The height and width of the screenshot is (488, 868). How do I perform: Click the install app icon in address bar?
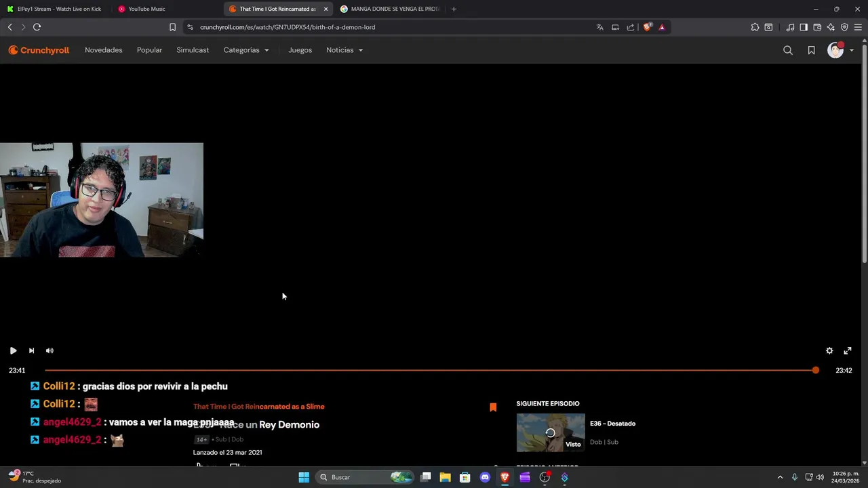tap(615, 27)
